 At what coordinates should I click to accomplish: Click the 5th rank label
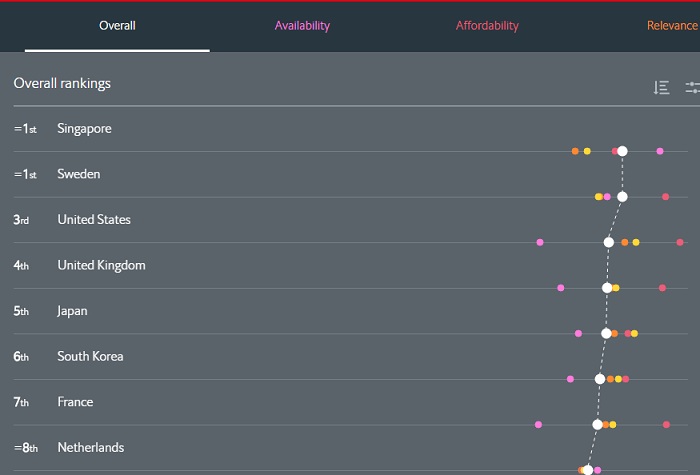tap(21, 311)
